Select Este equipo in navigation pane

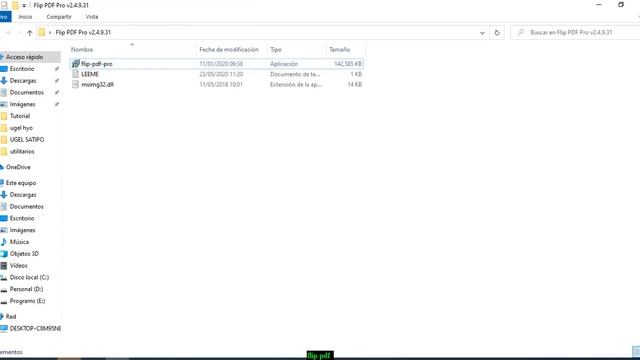(21, 183)
